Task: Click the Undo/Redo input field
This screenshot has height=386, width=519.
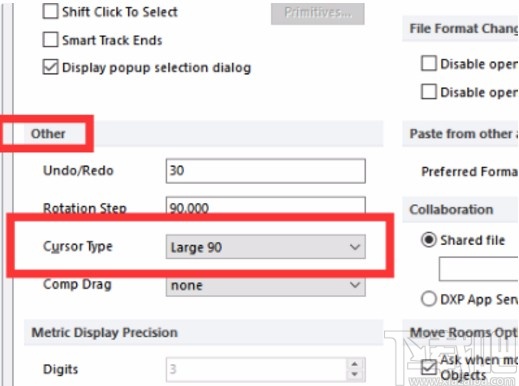Action: click(x=266, y=171)
